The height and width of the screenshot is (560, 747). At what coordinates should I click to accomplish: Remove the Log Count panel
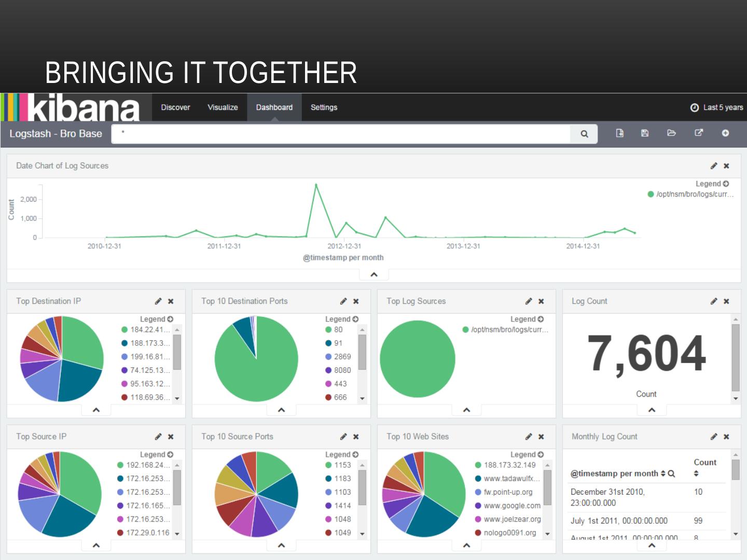(x=726, y=301)
